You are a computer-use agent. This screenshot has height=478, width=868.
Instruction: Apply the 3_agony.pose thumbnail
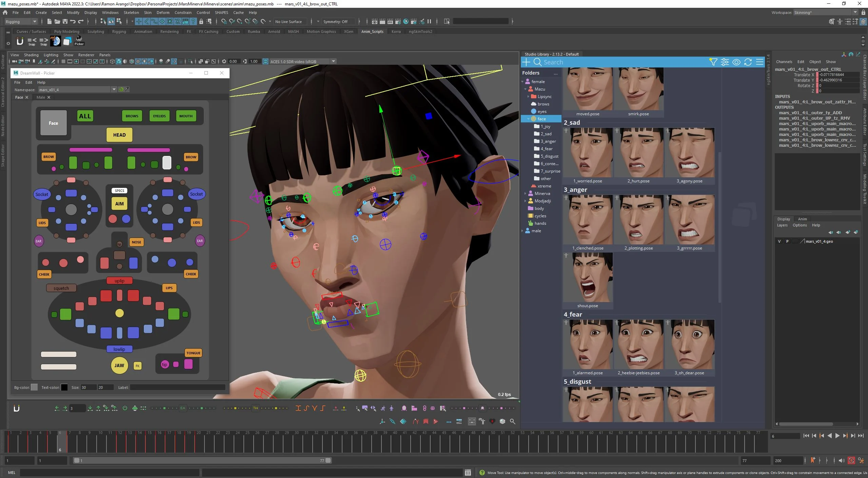(690, 153)
